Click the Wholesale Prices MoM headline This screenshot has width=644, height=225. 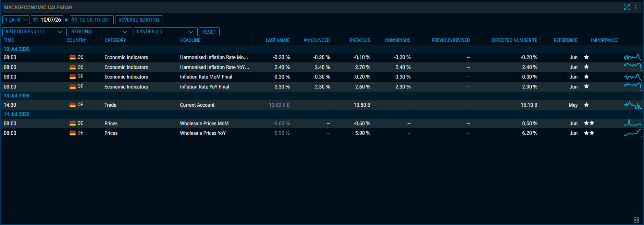pyautogui.click(x=205, y=123)
